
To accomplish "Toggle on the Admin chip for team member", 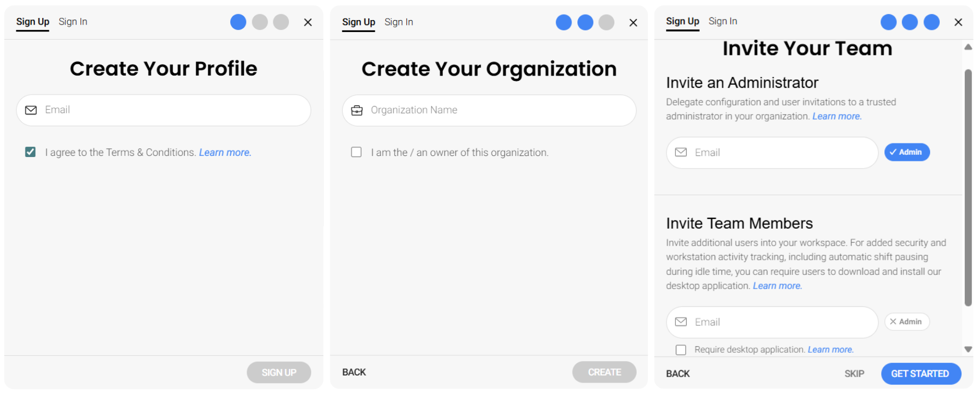I will click(907, 322).
